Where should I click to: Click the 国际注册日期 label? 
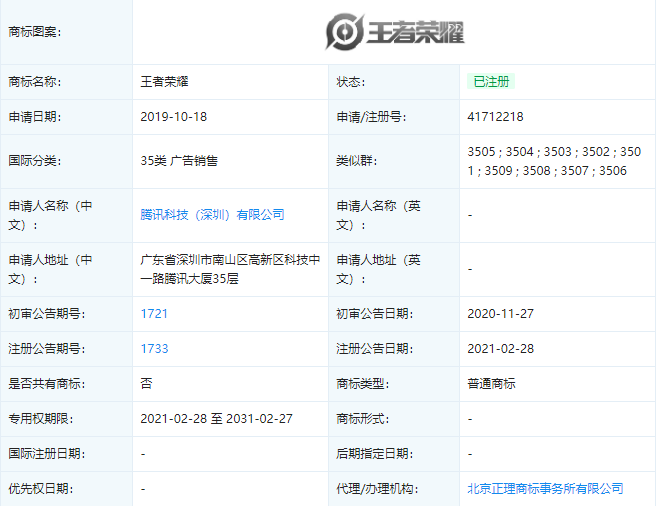47,454
